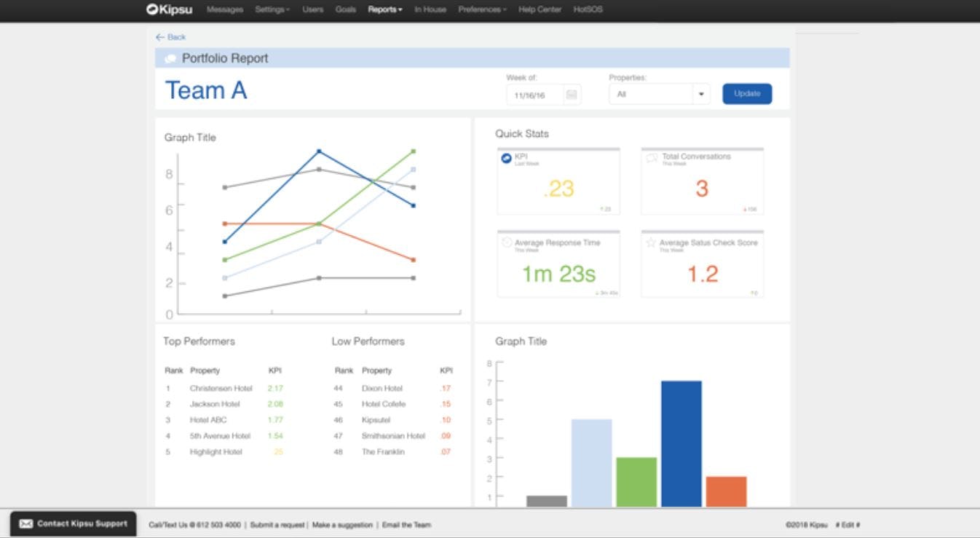Select the Messages menu item
980x538 pixels.
[x=224, y=9]
